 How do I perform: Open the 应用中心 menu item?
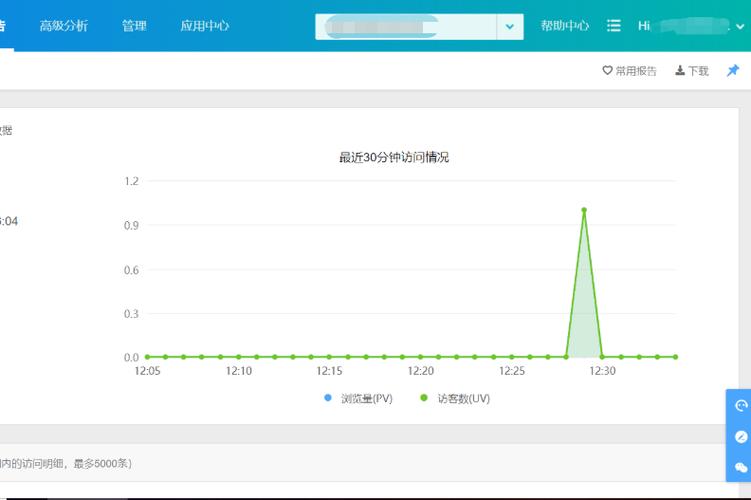(x=204, y=26)
